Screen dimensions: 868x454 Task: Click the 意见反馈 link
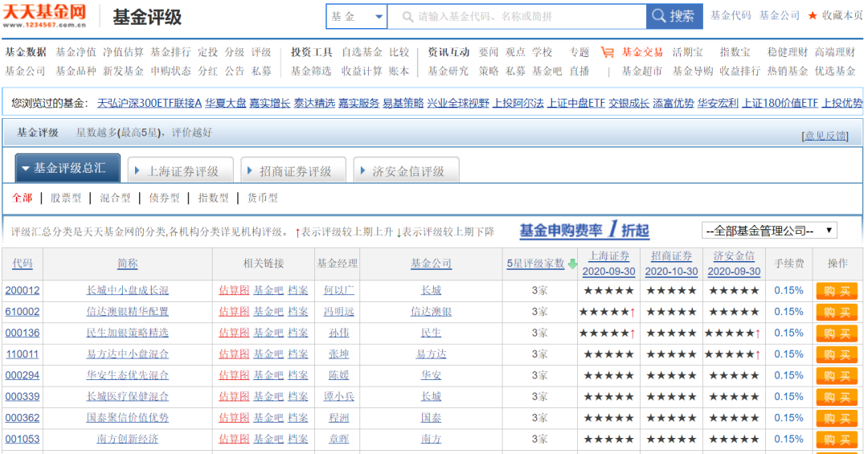pos(825,136)
